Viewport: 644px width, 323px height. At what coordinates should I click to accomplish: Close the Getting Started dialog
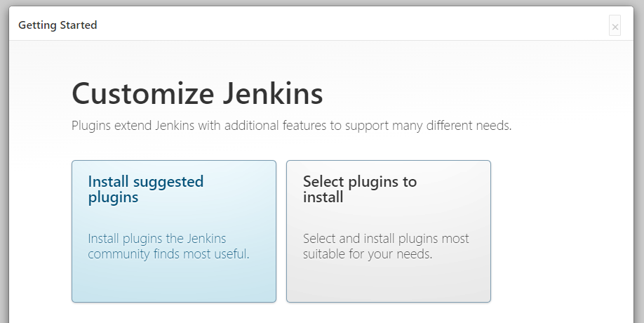(615, 25)
